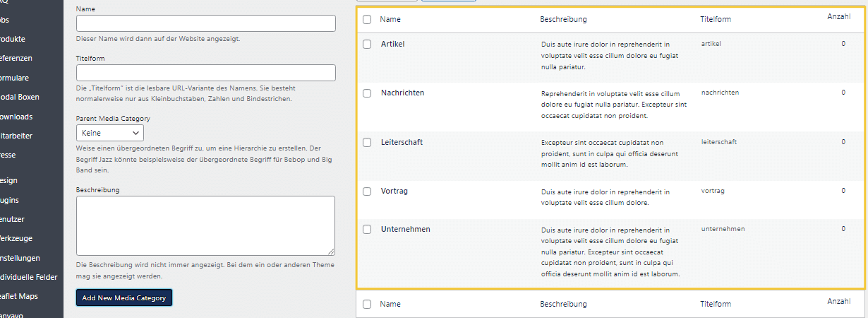Tick the Artikel row checkbox

tap(366, 45)
